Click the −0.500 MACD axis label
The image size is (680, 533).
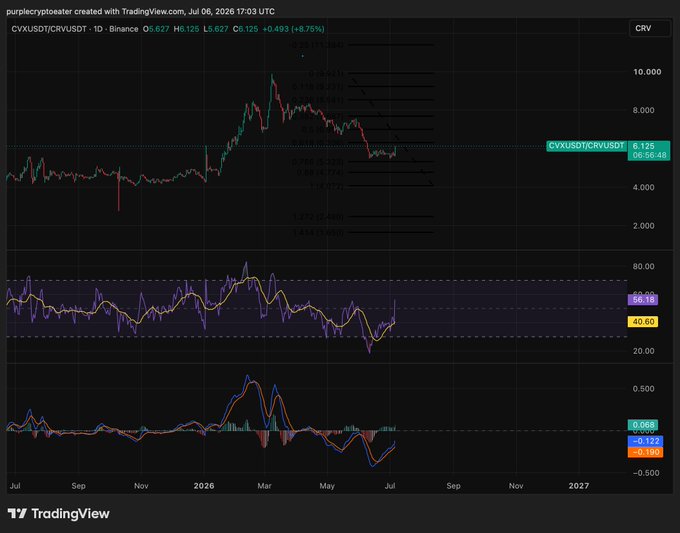coord(646,473)
